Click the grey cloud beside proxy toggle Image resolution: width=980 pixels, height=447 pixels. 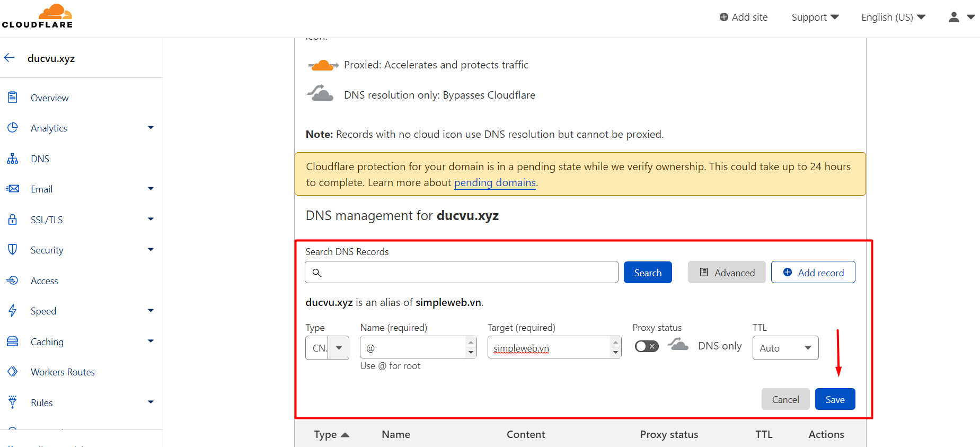[678, 345]
